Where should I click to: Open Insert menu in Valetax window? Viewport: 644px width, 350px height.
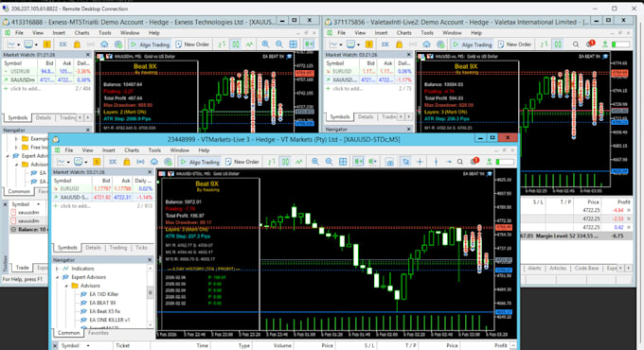pyautogui.click(x=381, y=33)
